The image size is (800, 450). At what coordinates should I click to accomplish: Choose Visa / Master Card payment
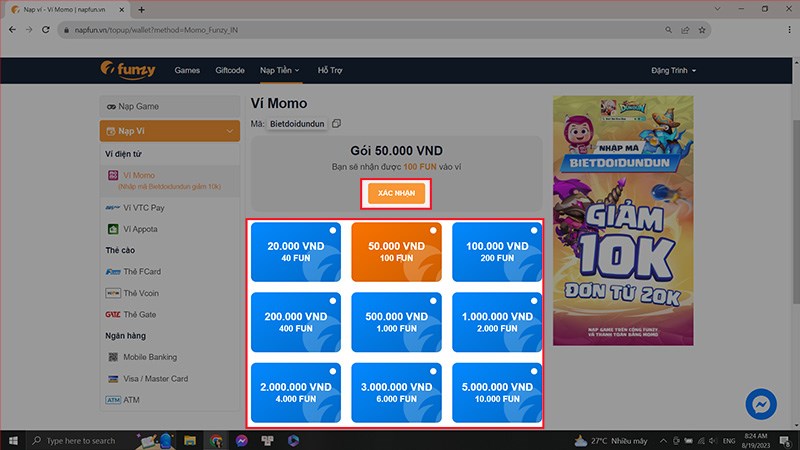click(x=170, y=379)
